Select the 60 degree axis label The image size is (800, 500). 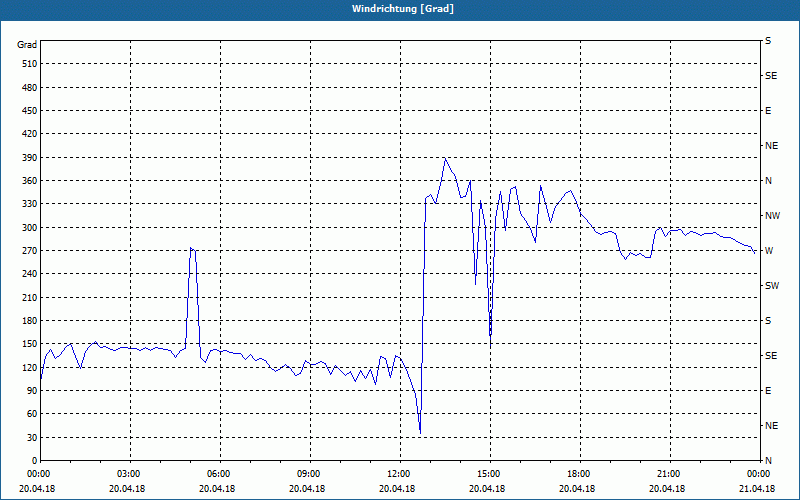coord(32,414)
